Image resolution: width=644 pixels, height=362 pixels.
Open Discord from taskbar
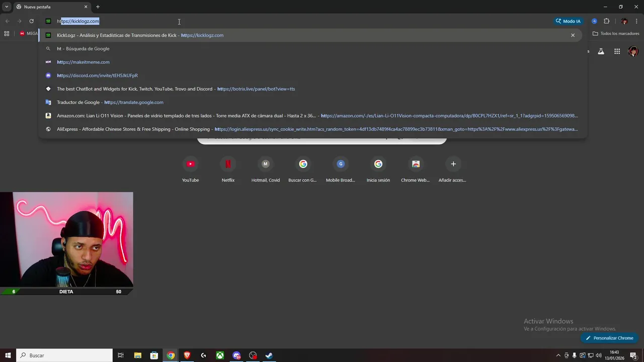point(236,355)
